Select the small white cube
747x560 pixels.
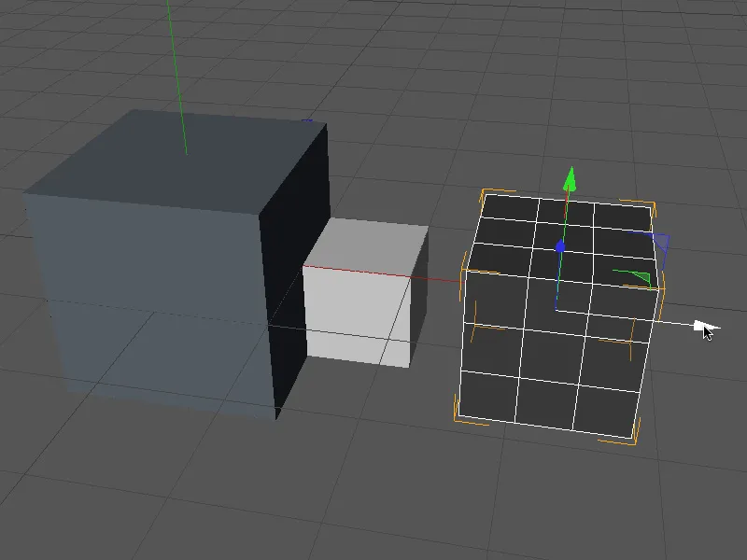click(x=366, y=294)
